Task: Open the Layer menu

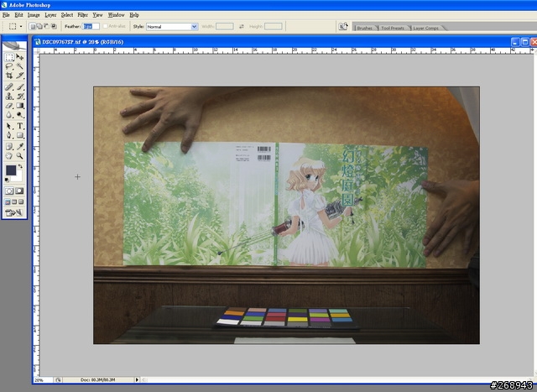Action: pyautogui.click(x=50, y=15)
